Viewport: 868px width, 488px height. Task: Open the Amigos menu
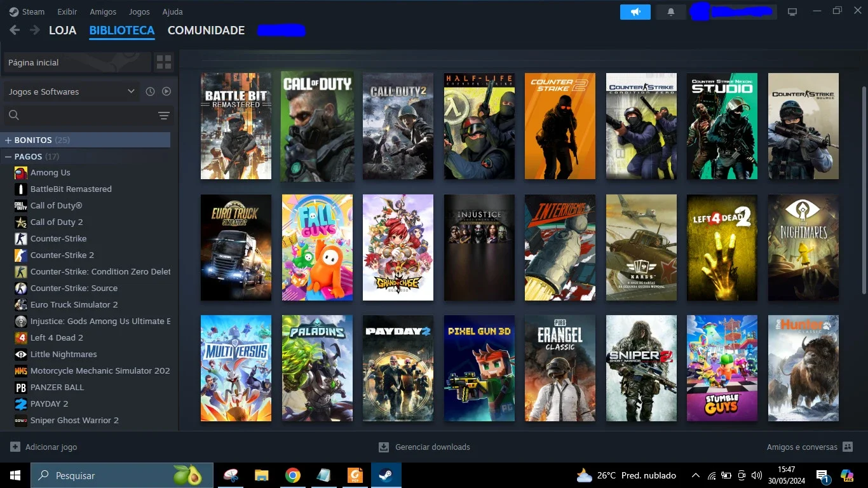(103, 11)
